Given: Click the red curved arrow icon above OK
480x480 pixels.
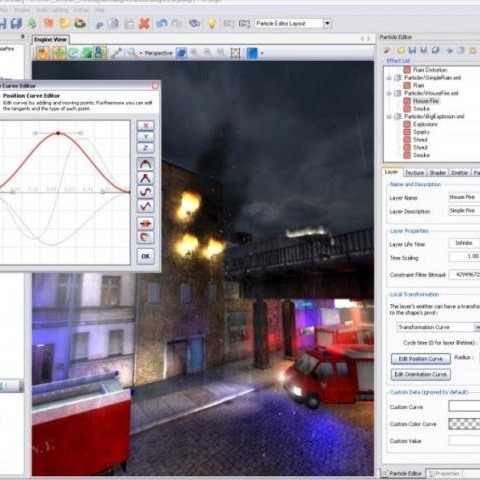Looking at the screenshot, I should tap(146, 237).
